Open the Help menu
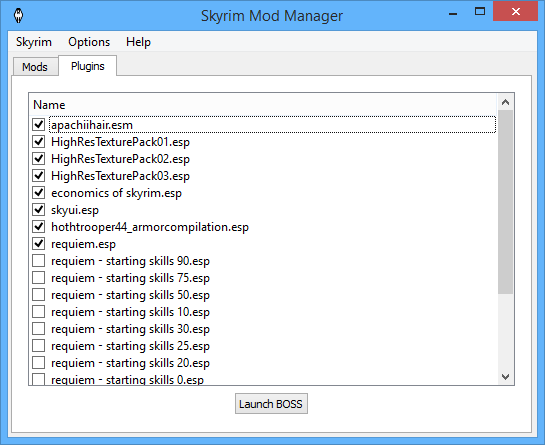The image size is (545, 445). 138,42
